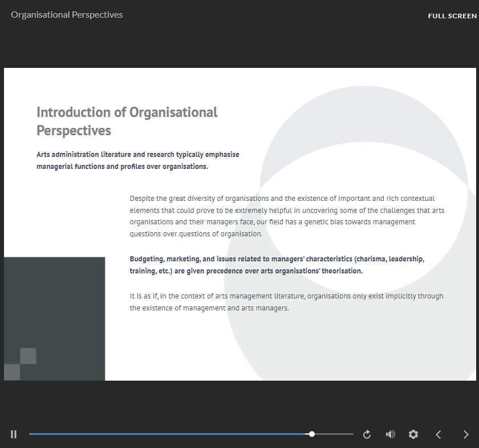Click the paragraph starting 'It is as if'
The image size is (479, 448).
click(x=286, y=302)
